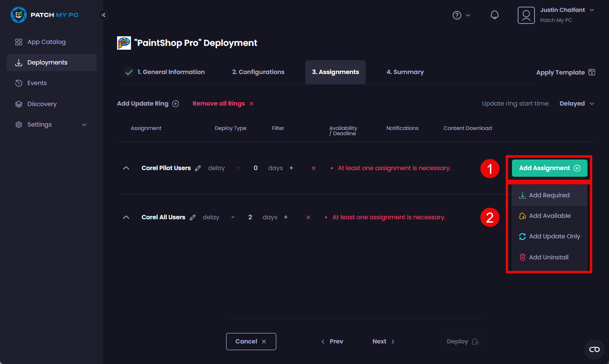This screenshot has height=364, width=609.
Task: Open the Update ring start time dropdown
Action: 576,103
